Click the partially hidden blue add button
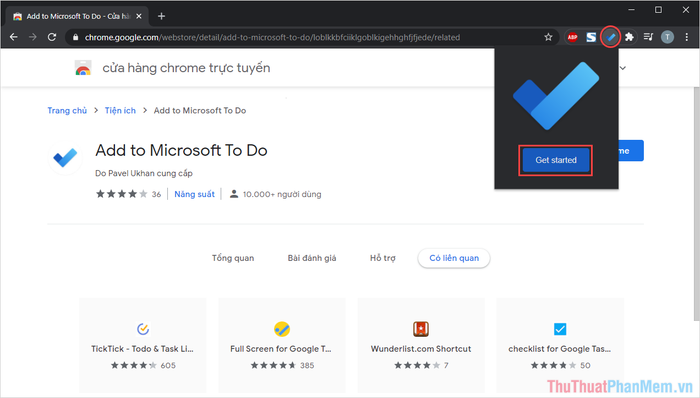700x398 pixels. click(x=631, y=151)
